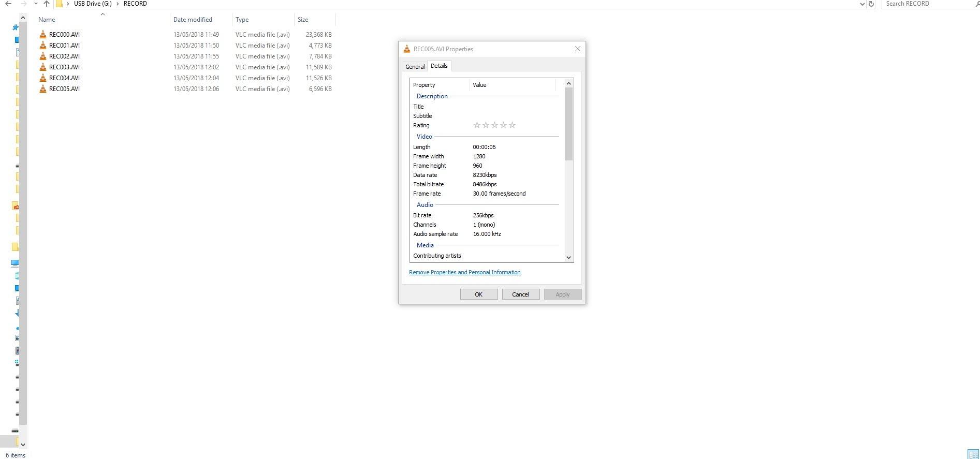Switch to the General tab

click(415, 67)
